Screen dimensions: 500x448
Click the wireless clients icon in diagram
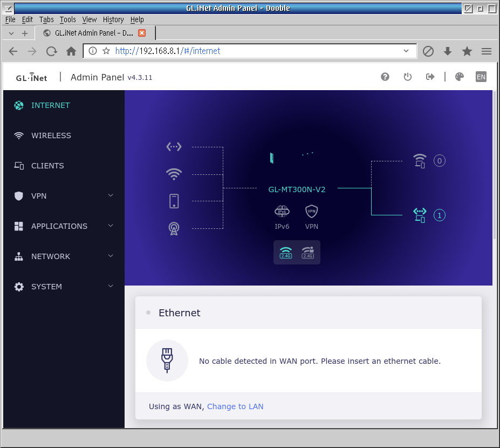pos(420,161)
